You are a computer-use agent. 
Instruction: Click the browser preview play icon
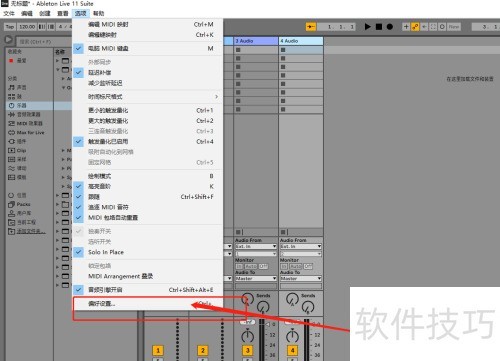pos(8,40)
